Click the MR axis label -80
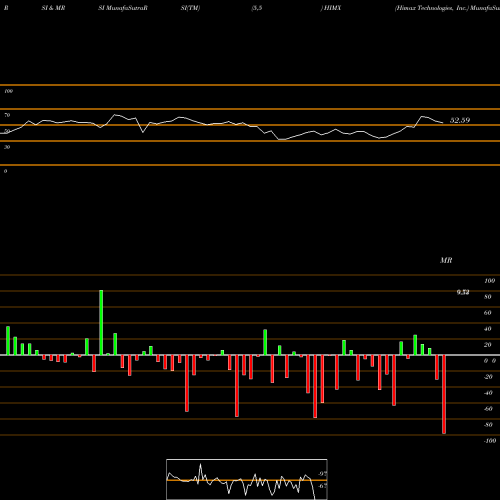 488,425
